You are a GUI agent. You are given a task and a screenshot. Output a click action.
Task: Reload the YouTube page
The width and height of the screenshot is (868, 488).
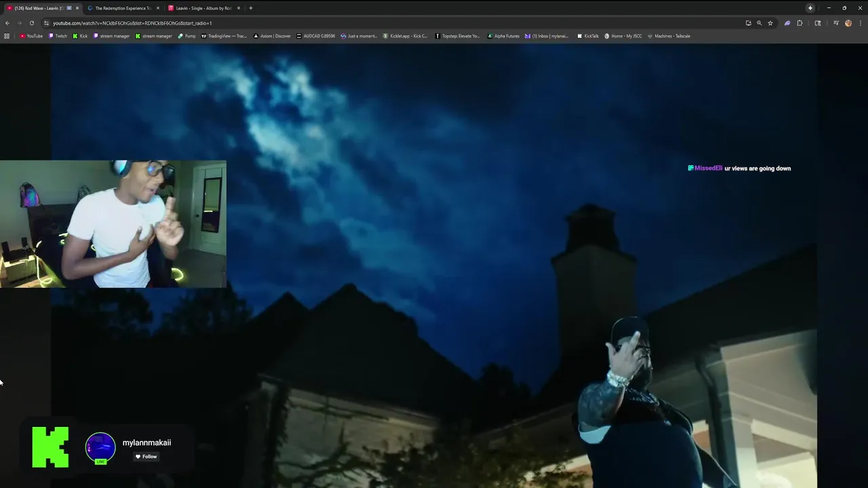pos(31,23)
